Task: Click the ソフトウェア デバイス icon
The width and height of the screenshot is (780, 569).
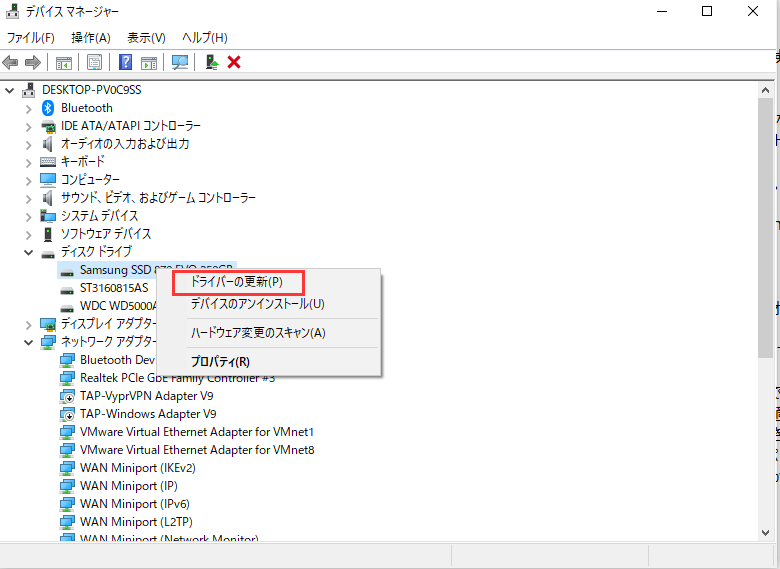Action: [x=48, y=234]
